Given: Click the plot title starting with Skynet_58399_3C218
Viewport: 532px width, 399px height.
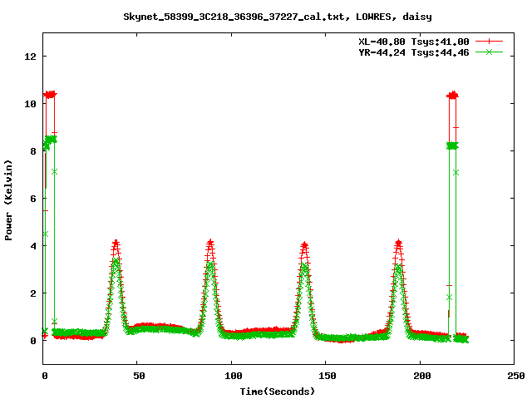Looking at the screenshot, I should pos(278,17).
